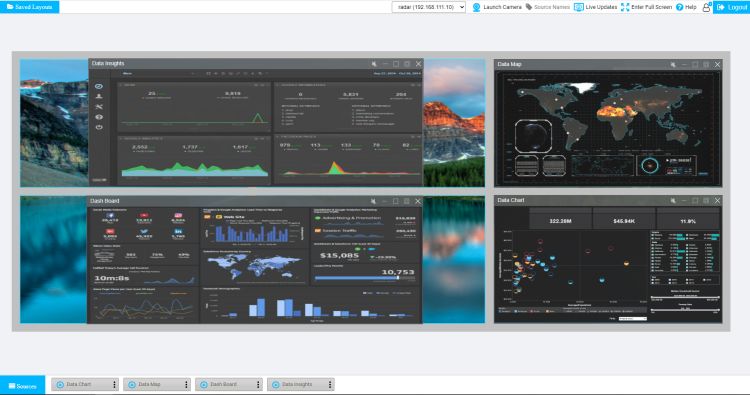The width and height of the screenshot is (750, 395).
Task: Open Data Chart source options menu
Action: [114, 384]
